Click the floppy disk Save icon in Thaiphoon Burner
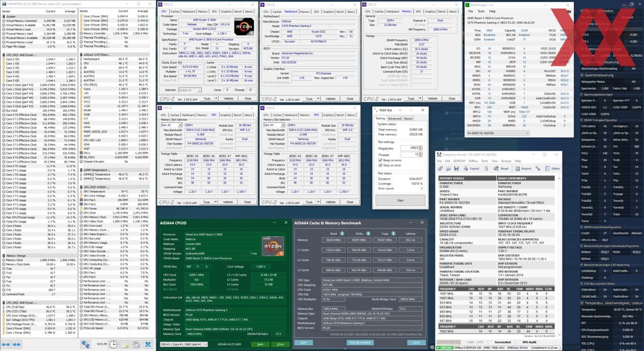 click(x=456, y=168)
